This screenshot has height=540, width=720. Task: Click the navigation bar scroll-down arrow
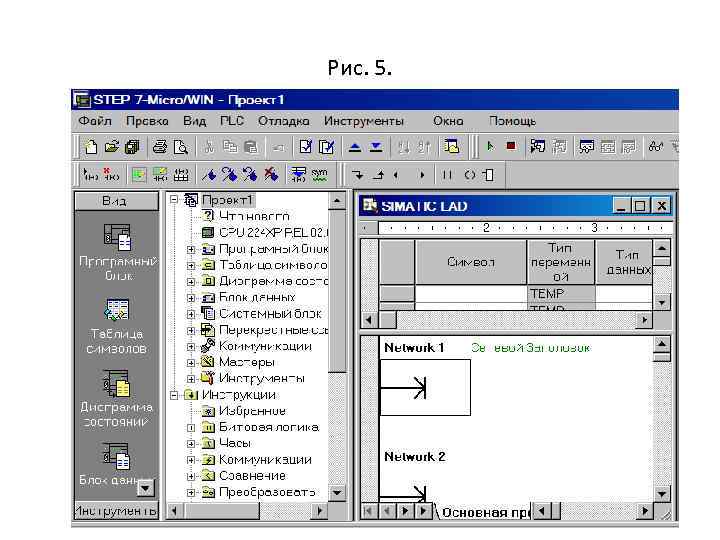pyautogui.click(x=146, y=488)
